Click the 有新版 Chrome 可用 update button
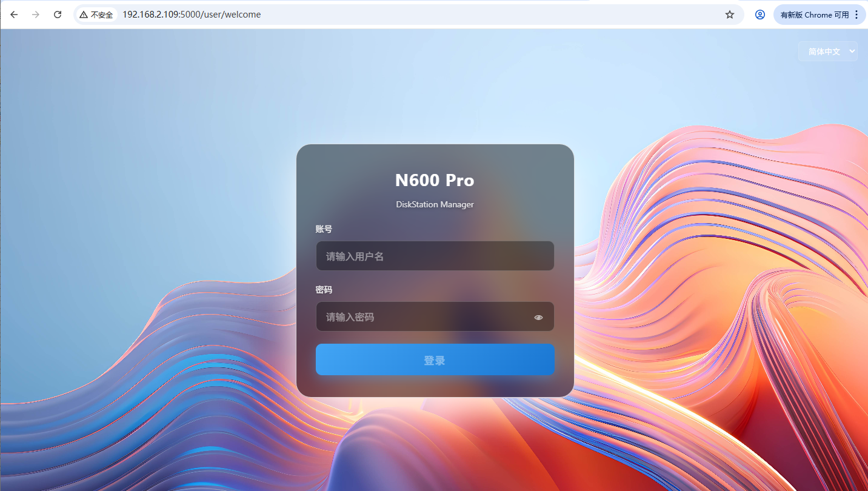The width and height of the screenshot is (868, 491). (x=814, y=15)
